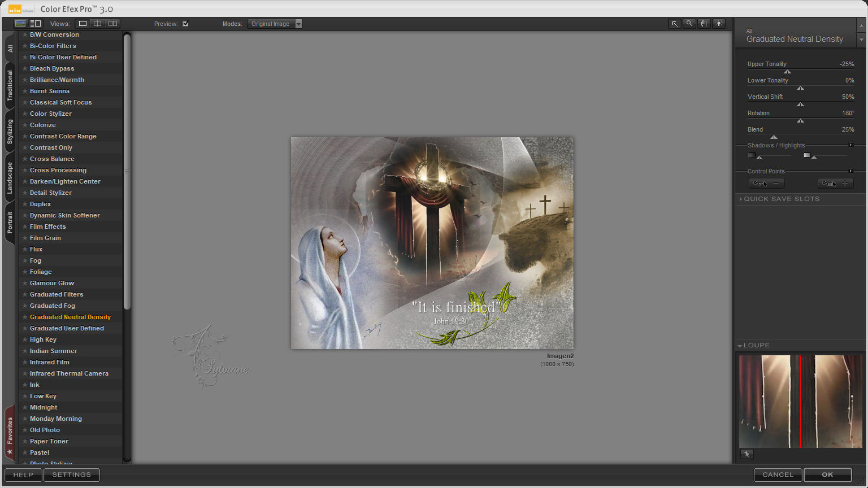Adjust the Upper Tonality slider
Image resolution: width=868 pixels, height=488 pixels.
tap(787, 71)
